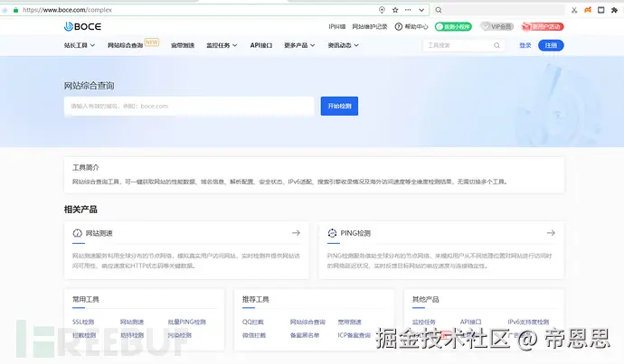Expand the 资讯动态 navigation dropdown
This screenshot has height=364, width=624.
click(343, 45)
